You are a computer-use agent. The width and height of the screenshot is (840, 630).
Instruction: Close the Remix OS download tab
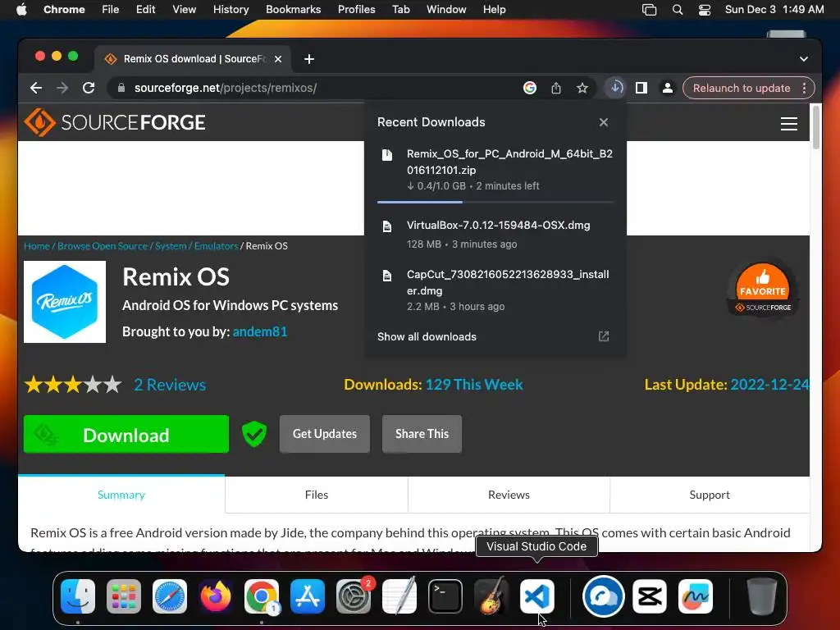(278, 59)
